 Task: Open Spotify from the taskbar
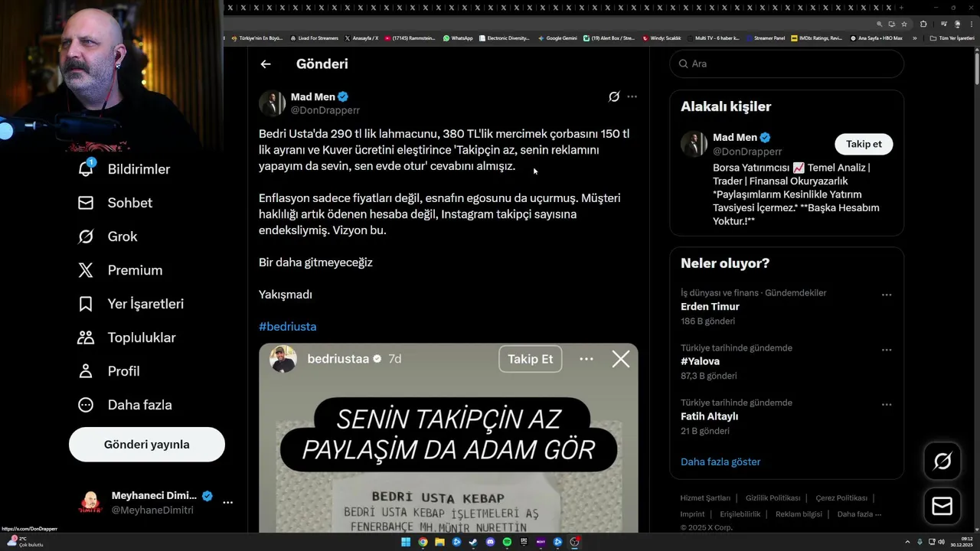[x=507, y=542]
